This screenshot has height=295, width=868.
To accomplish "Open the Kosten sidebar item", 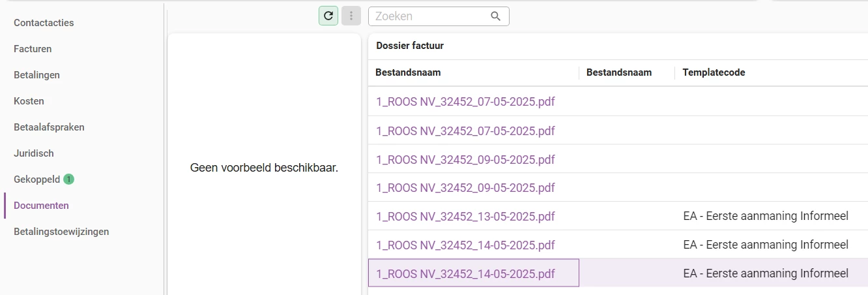I will (29, 101).
